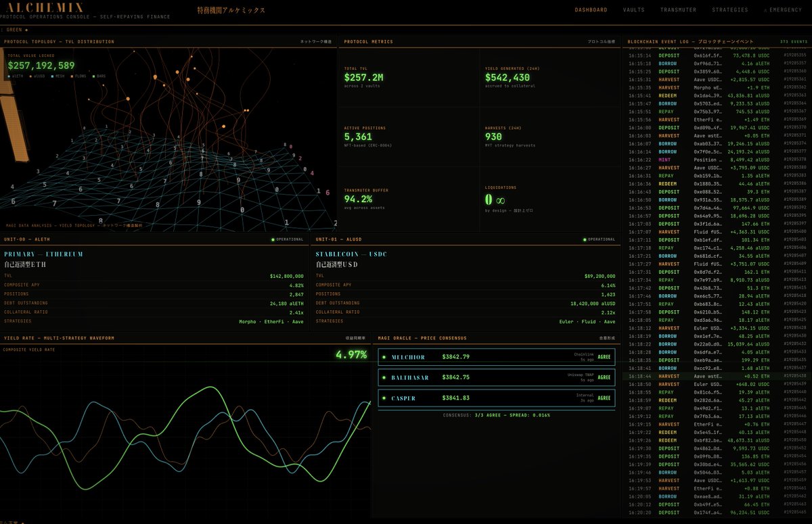Click the 16:19:26 REDEEM of 48,673.31 alUSD
This screenshot has height=524, width=812.
717,440
